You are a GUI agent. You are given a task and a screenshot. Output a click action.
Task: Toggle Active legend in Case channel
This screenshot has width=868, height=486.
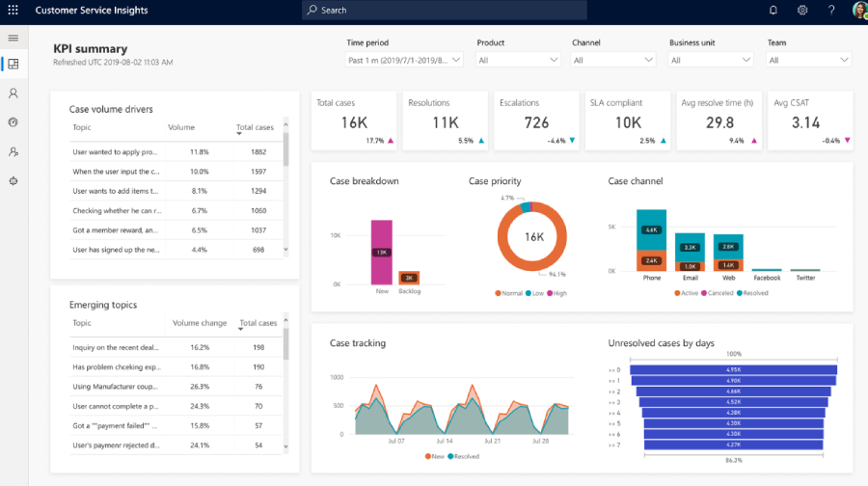coord(686,293)
